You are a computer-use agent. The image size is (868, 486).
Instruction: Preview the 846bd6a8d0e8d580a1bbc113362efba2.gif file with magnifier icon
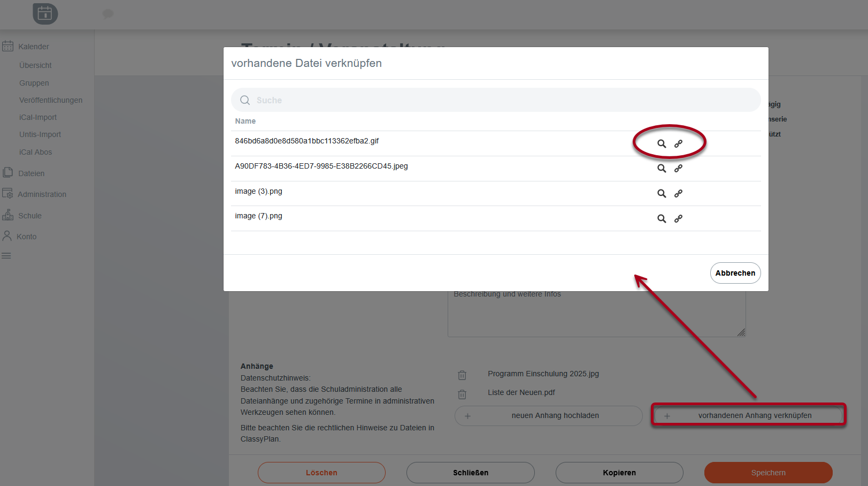pos(662,143)
